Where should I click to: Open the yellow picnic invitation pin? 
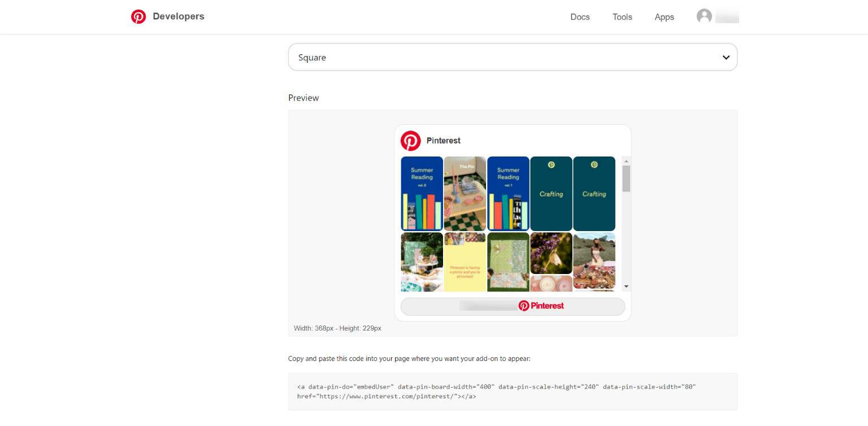pos(465,262)
